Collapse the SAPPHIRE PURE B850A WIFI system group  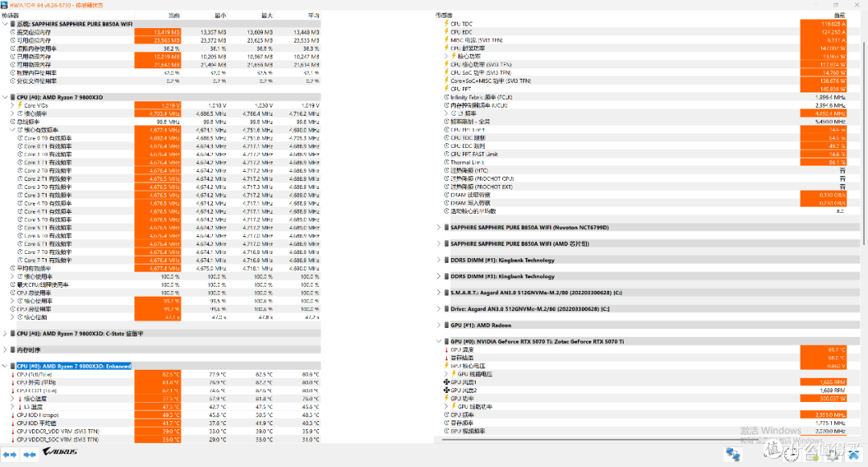point(5,24)
